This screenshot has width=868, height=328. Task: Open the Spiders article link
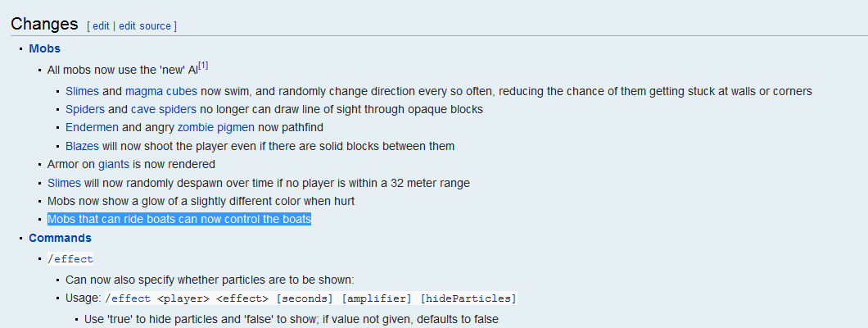pyautogui.click(x=85, y=109)
